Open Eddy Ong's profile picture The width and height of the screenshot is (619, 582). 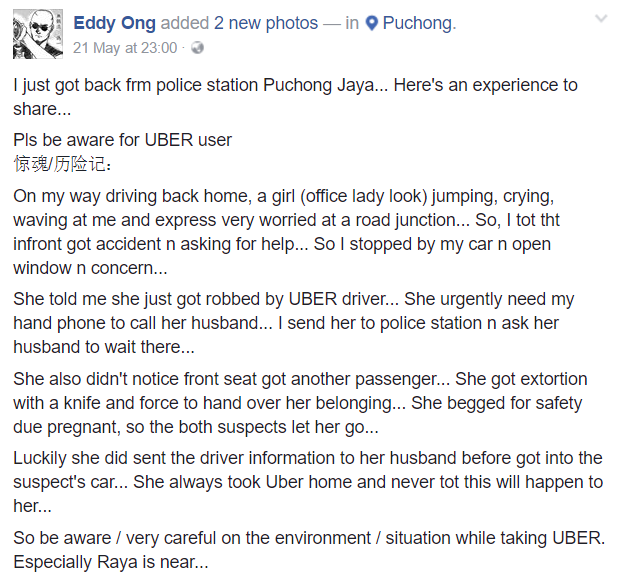[38, 34]
